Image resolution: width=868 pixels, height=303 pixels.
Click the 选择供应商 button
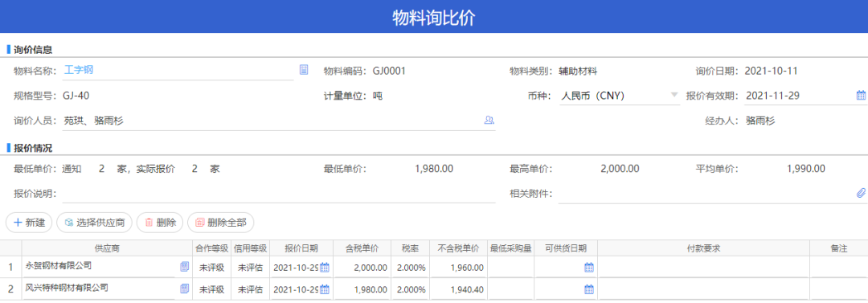tap(94, 223)
